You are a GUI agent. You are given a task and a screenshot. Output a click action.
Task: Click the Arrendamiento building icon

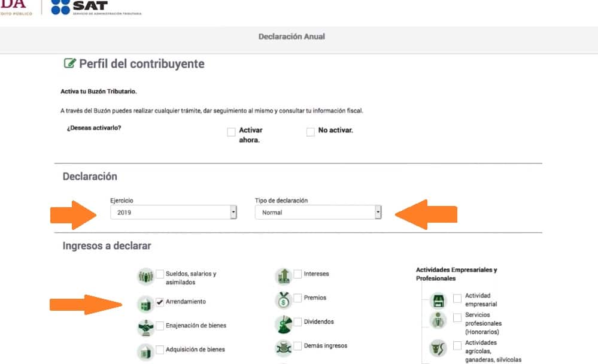[x=145, y=304]
